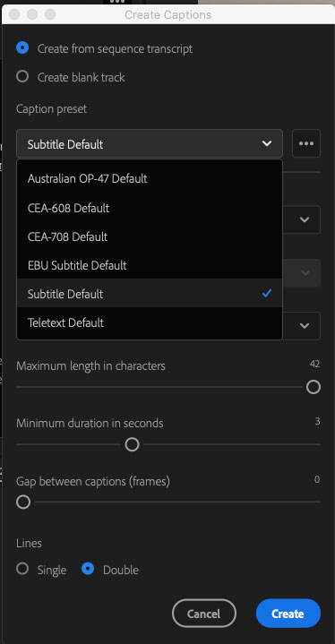Click the Maximum length in characters slider handle
Screen dimensions: 335x644
(314, 387)
